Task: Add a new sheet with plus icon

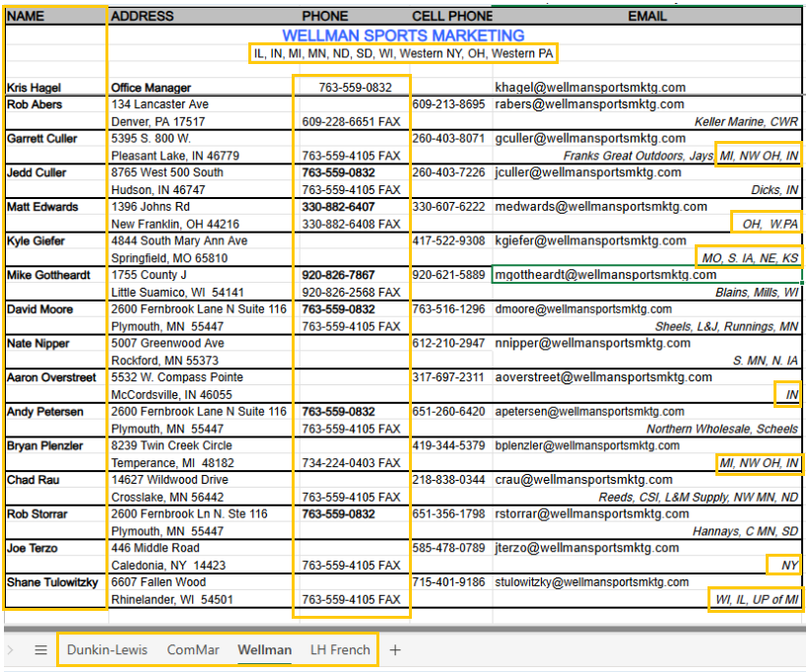Action: click(395, 650)
